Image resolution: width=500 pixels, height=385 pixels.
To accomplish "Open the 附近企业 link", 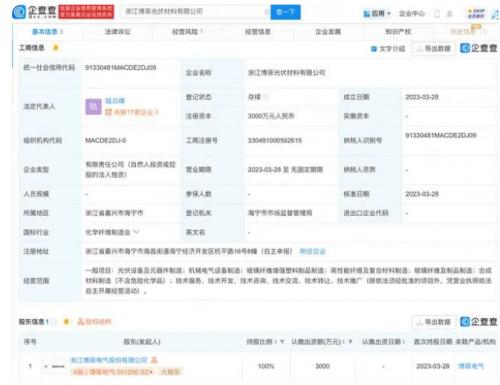I will tap(312, 251).
